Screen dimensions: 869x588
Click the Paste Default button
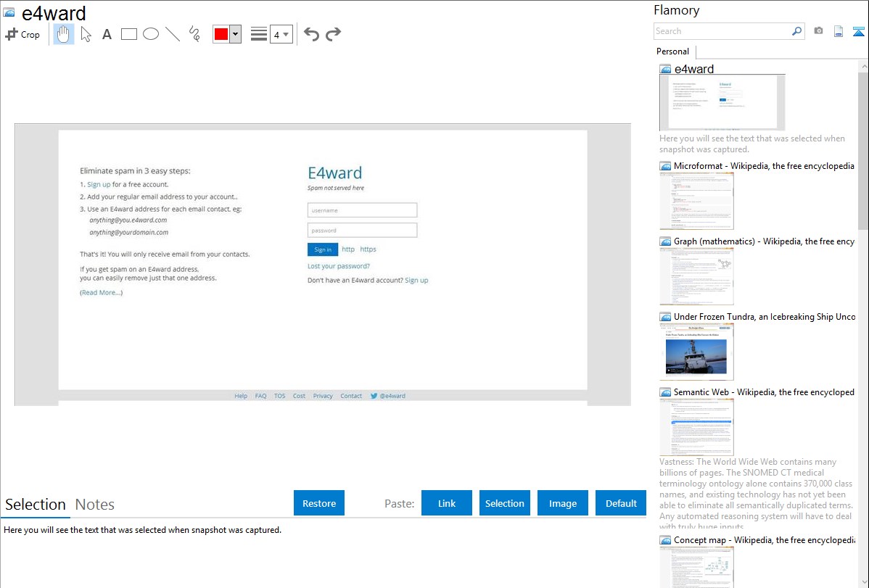pos(621,503)
